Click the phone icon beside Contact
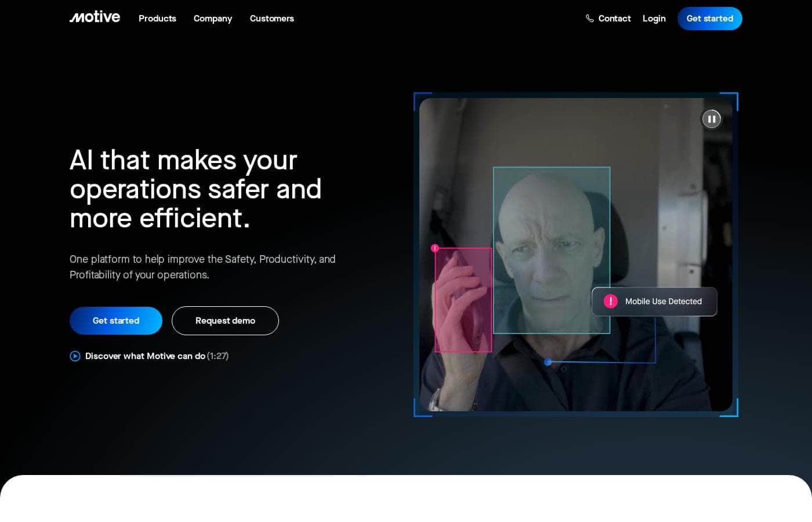Viewport: 812px width, 522px height. tap(590, 19)
